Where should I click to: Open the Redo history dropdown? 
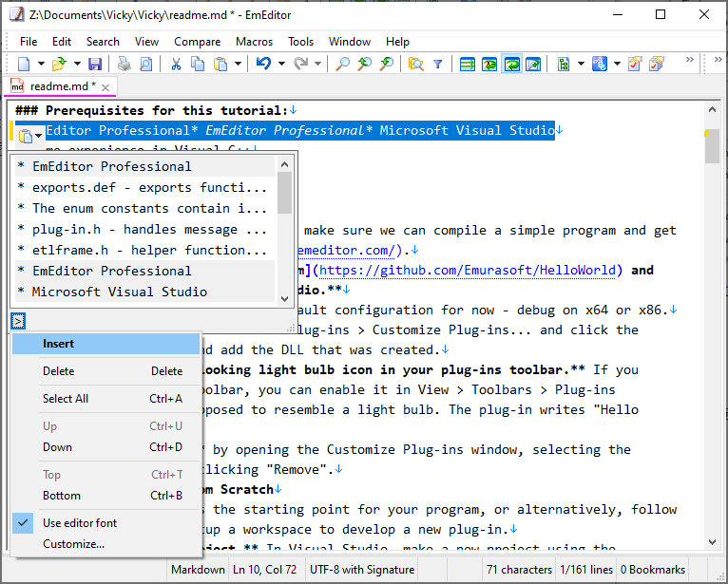tap(318, 64)
